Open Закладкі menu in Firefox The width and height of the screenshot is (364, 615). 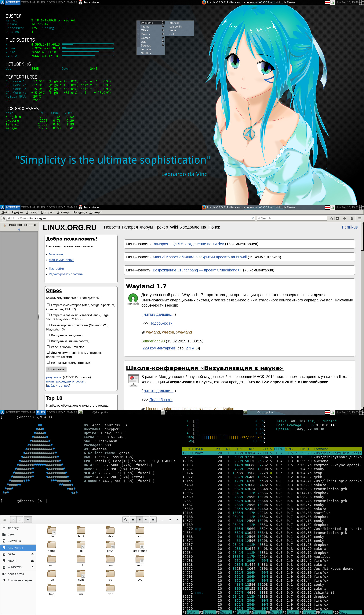(63, 212)
